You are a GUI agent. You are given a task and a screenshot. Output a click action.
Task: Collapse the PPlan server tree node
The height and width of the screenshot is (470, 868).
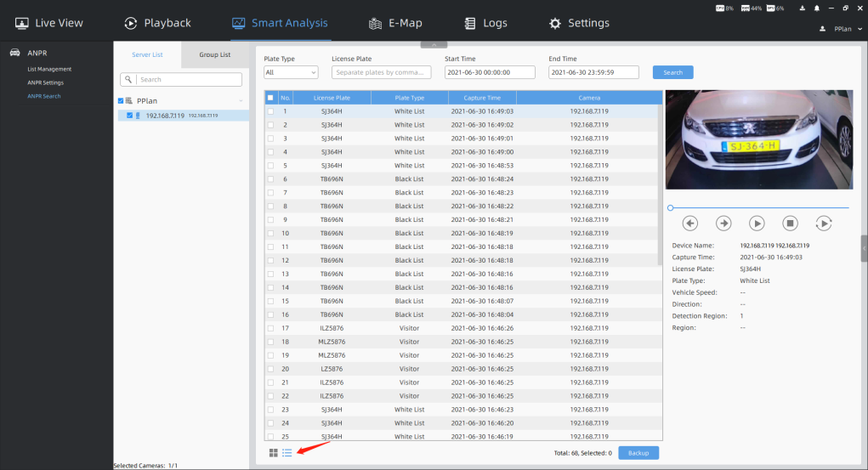tap(241, 101)
